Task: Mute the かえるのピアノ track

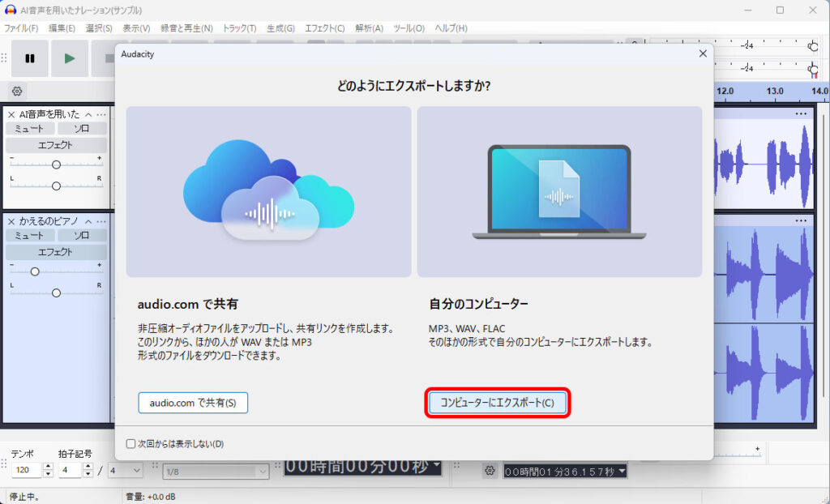Action: pos(30,236)
